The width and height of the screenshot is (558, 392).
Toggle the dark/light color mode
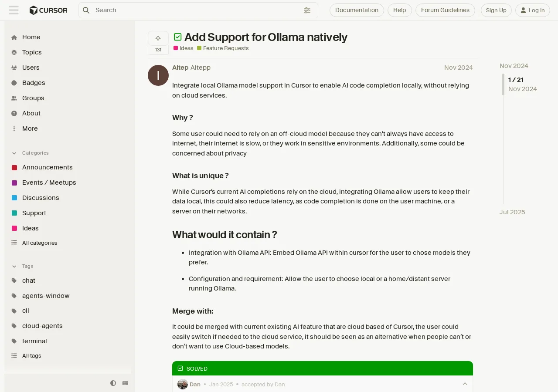113,383
